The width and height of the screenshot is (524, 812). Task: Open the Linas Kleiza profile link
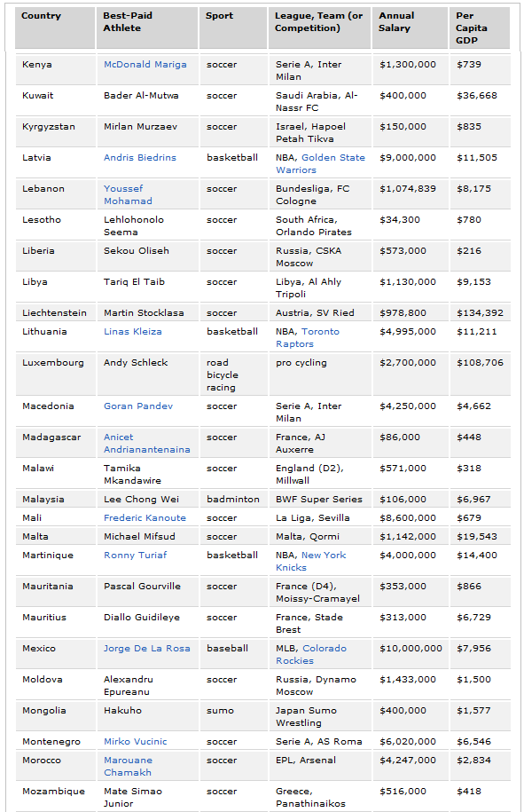[132, 332]
